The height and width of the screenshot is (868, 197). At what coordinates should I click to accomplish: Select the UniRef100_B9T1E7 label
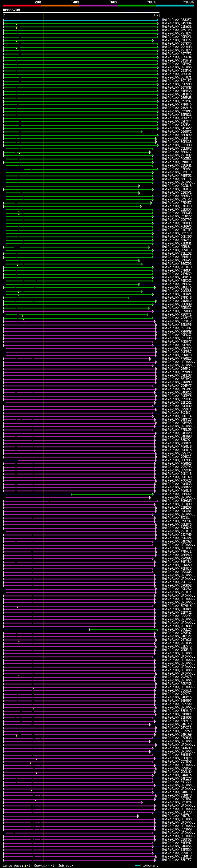click(177, 81)
